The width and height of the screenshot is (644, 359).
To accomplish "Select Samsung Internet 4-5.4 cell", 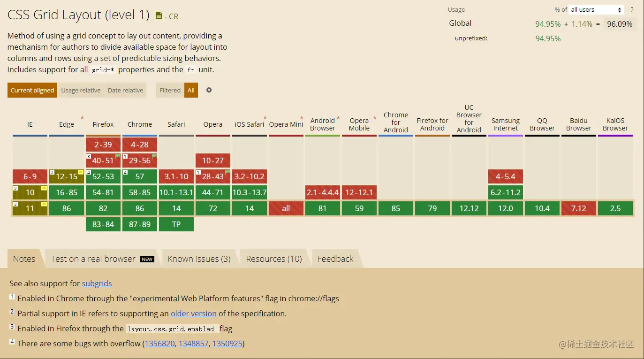I will pyautogui.click(x=506, y=176).
